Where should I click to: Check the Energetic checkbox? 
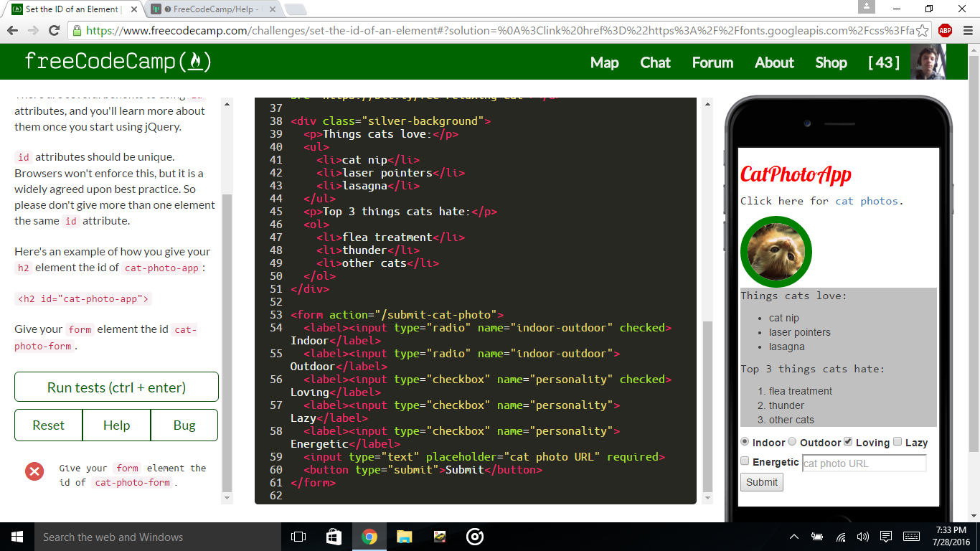[745, 461]
